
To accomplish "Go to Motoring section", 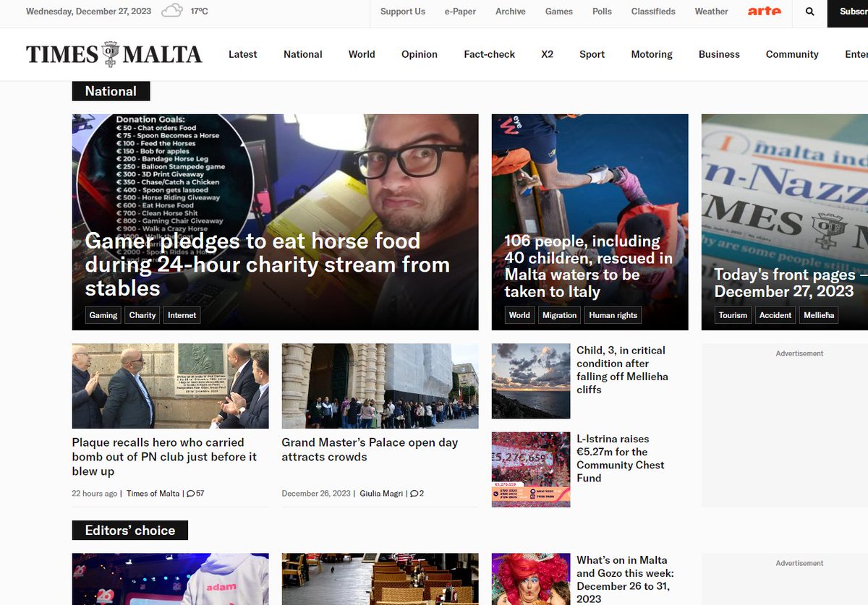I will coord(652,54).
